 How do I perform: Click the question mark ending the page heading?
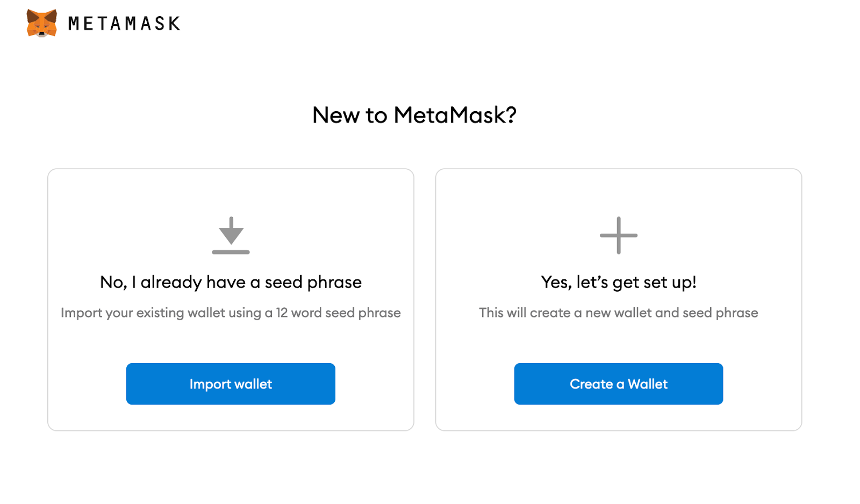tap(511, 115)
